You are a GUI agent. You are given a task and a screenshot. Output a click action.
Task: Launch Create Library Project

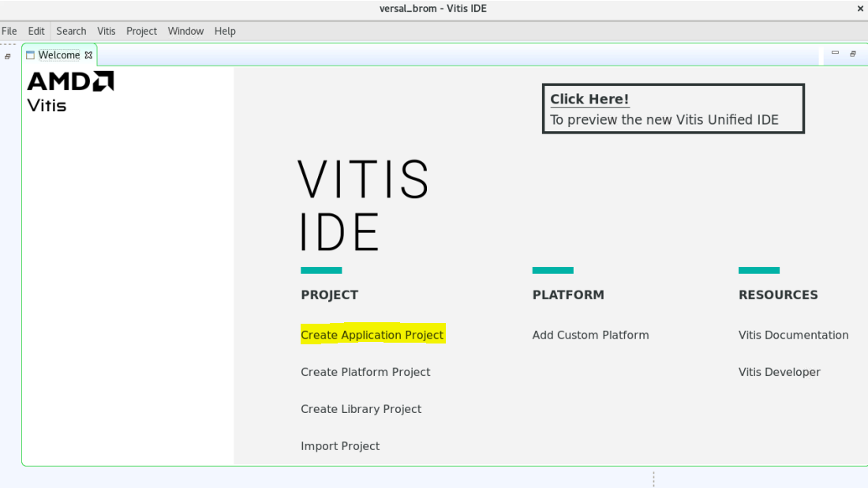361,409
